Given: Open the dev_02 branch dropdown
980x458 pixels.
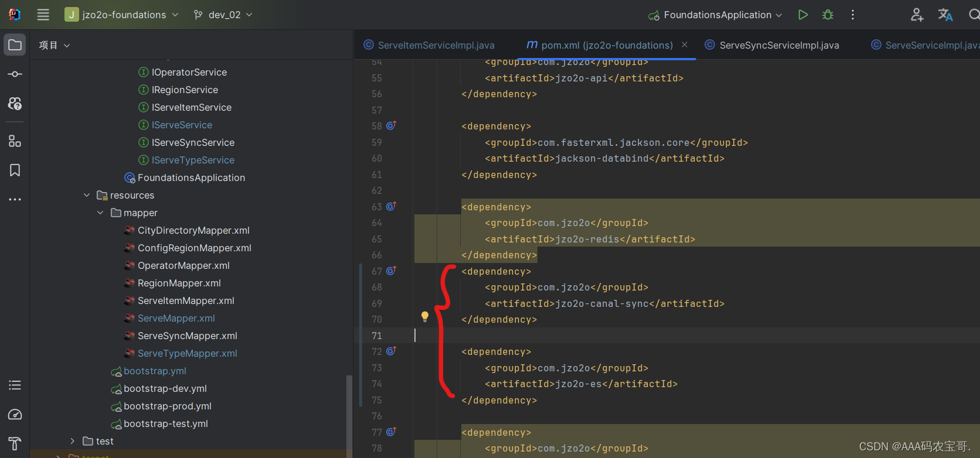Looking at the screenshot, I should point(223,15).
